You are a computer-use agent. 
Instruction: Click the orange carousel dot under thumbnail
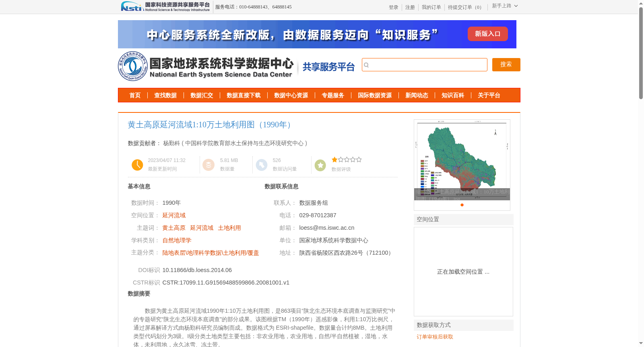[462, 205]
